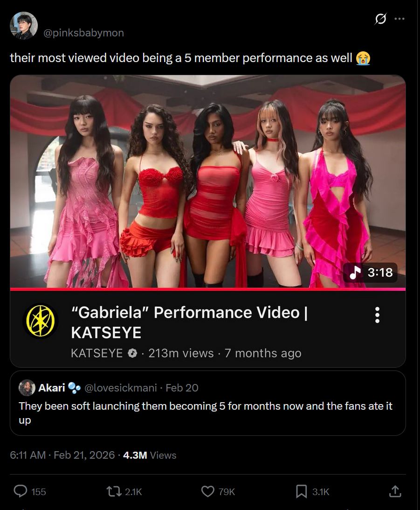Click the repost arrows icon
420x510 pixels.
pyautogui.click(x=114, y=491)
